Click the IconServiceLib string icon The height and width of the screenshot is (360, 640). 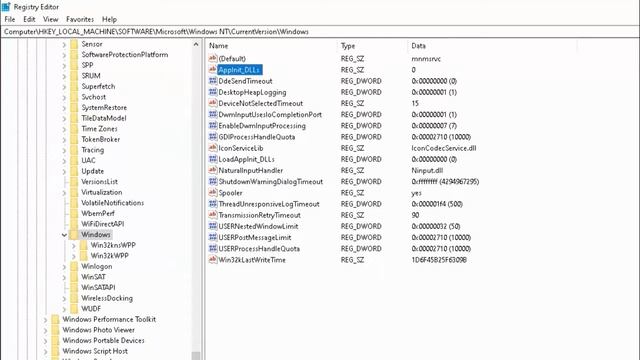[213, 148]
